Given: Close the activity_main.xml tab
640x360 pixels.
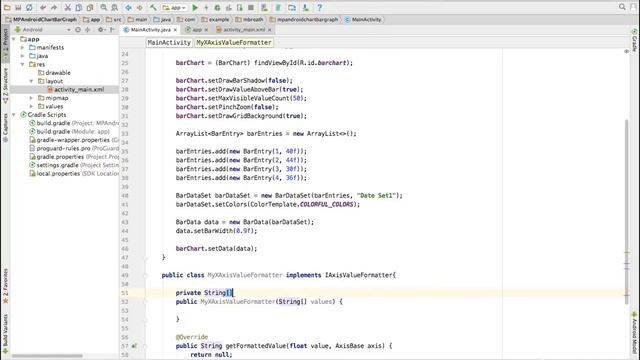Looking at the screenshot, I should tap(270, 30).
